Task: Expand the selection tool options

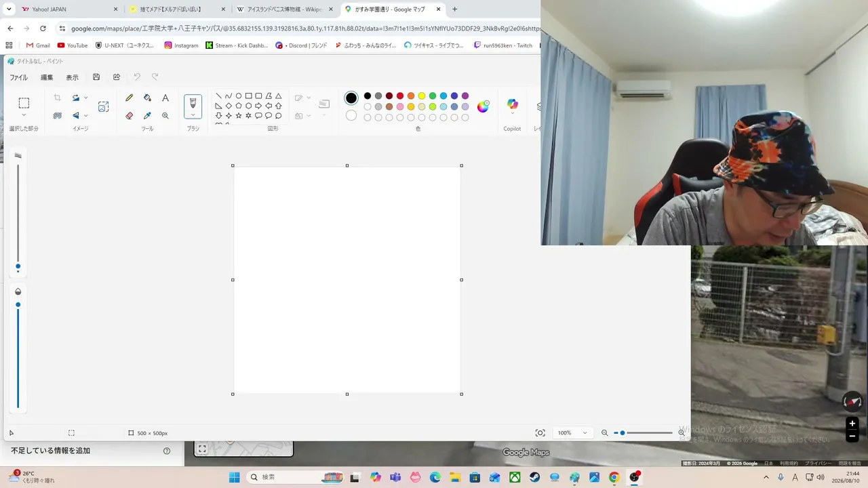Action: (24, 116)
